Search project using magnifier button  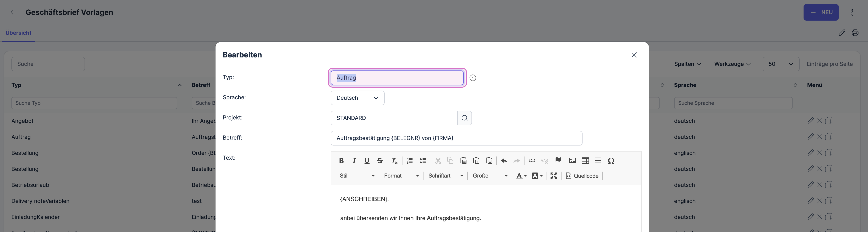tap(464, 118)
